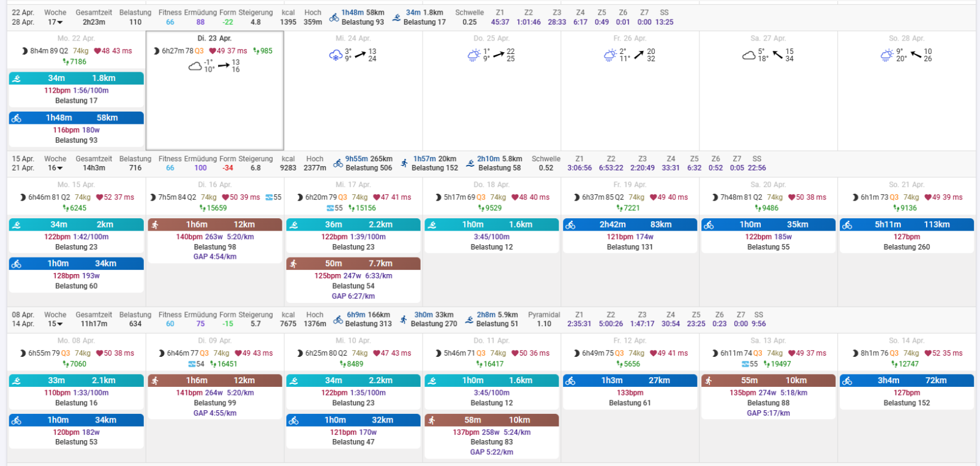The height and width of the screenshot is (466, 980).
Task: Click run icon on Di. 16 Apr. 12km run
Action: pyautogui.click(x=155, y=225)
